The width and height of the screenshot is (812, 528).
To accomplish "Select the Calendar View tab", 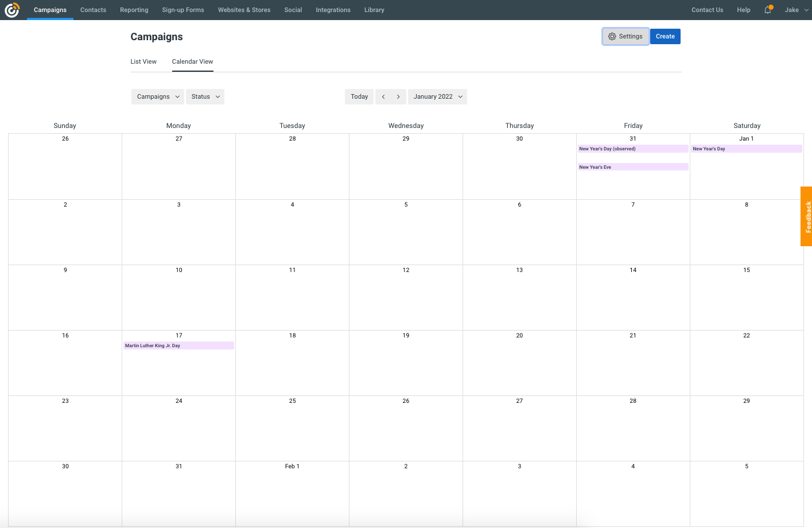I will tap(192, 61).
